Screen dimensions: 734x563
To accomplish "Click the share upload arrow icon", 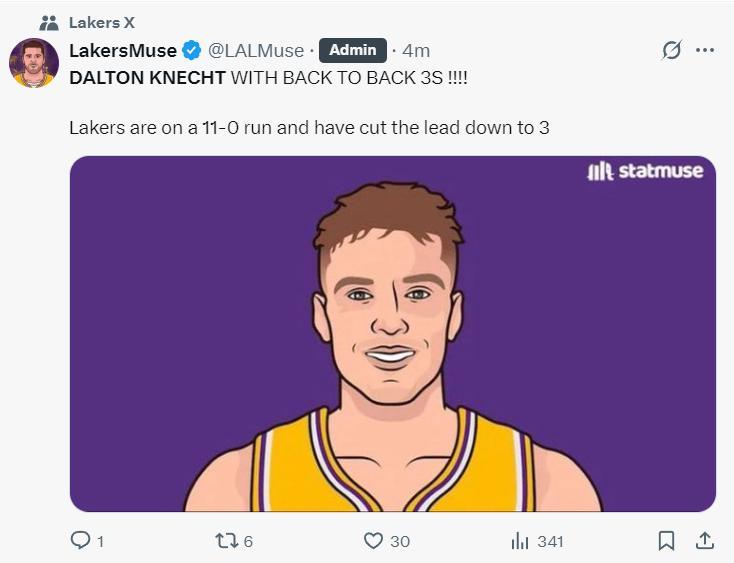I will [x=705, y=541].
